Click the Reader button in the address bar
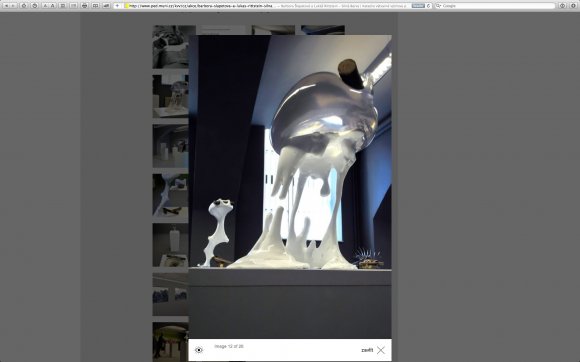580x362 pixels. tap(418, 6)
